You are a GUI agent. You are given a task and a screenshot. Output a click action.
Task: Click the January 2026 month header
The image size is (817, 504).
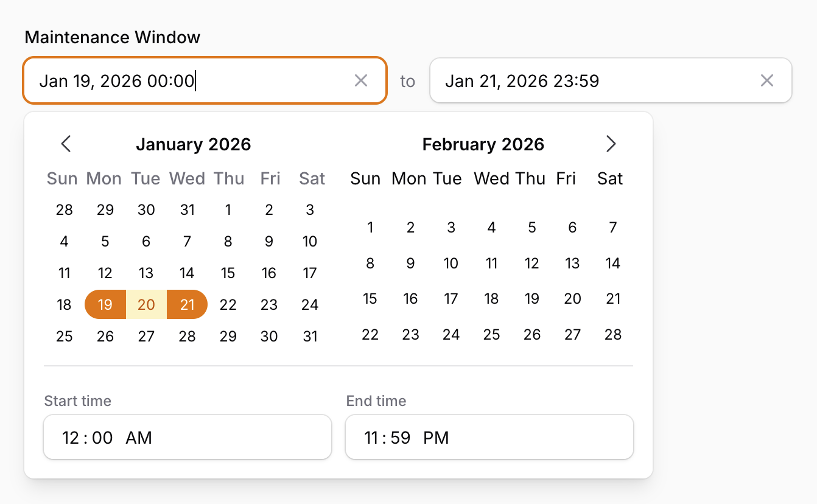coord(194,144)
